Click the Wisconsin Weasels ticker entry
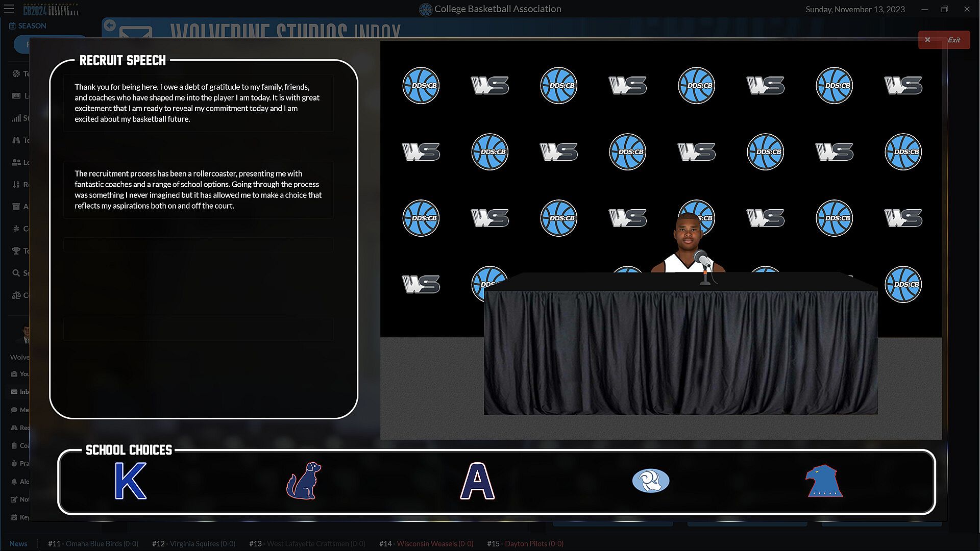Image resolution: width=980 pixels, height=551 pixels. tap(434, 543)
